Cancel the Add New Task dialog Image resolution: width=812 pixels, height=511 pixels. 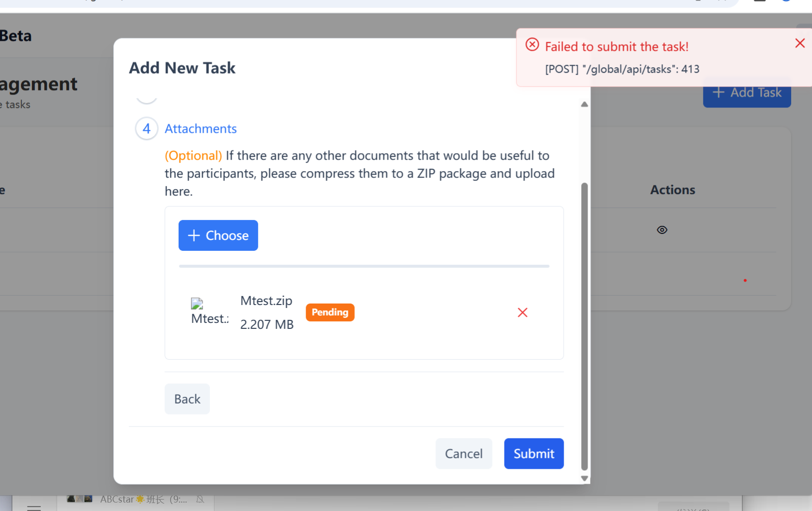(463, 454)
